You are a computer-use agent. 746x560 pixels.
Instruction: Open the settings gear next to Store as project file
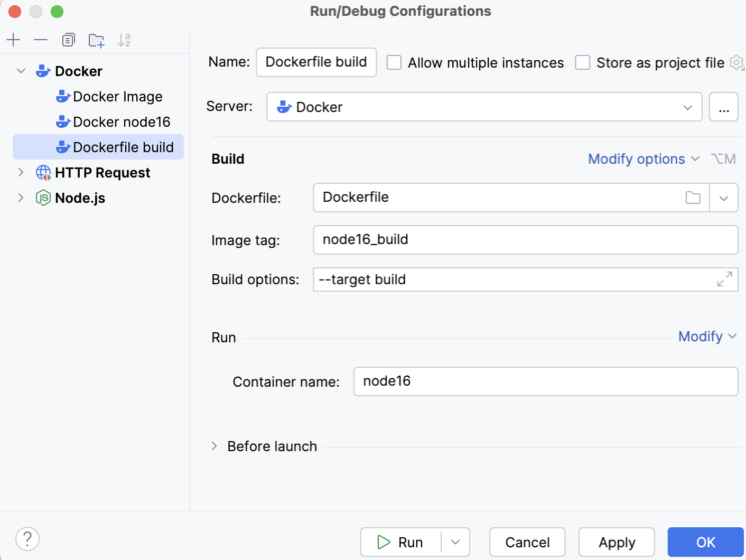click(736, 62)
